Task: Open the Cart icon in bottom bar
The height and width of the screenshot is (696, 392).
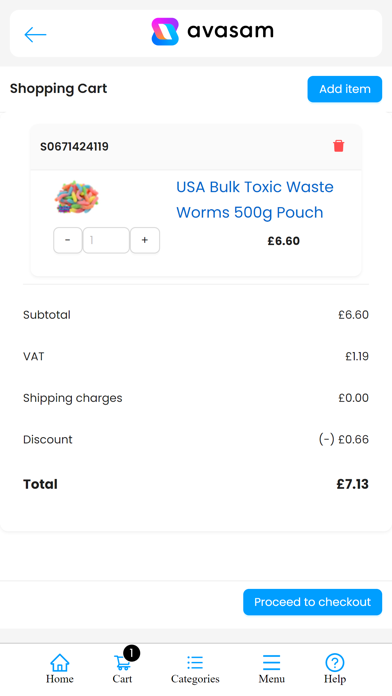Action: (123, 663)
